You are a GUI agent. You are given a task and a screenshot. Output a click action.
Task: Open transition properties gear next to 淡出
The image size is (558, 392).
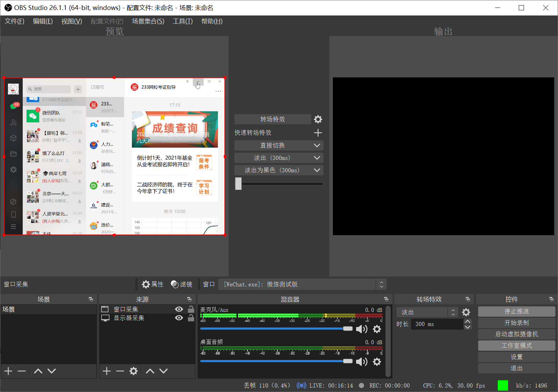click(466, 312)
